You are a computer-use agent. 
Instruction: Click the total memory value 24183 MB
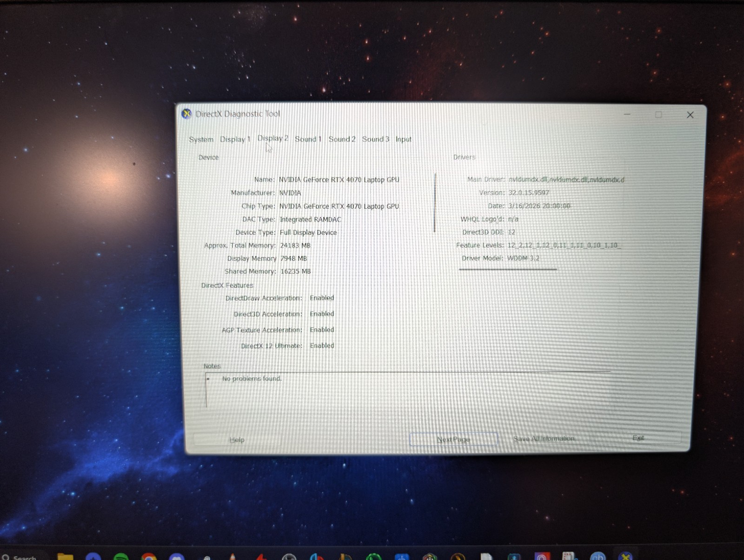[x=295, y=246]
